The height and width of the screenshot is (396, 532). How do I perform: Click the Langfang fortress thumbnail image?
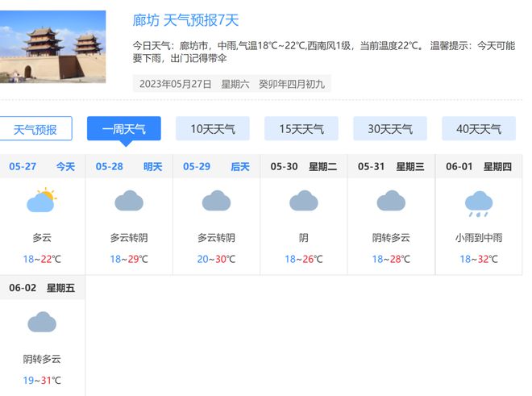click(53, 47)
